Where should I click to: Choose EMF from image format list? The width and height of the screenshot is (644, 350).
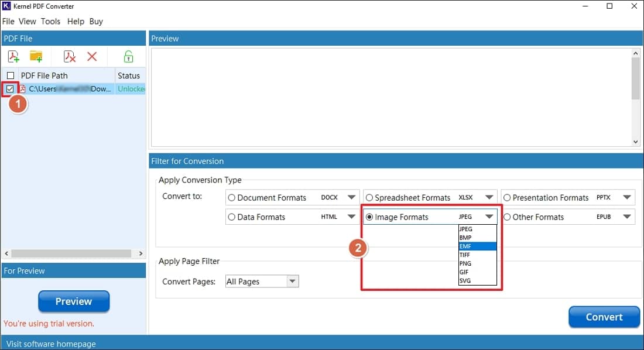478,246
